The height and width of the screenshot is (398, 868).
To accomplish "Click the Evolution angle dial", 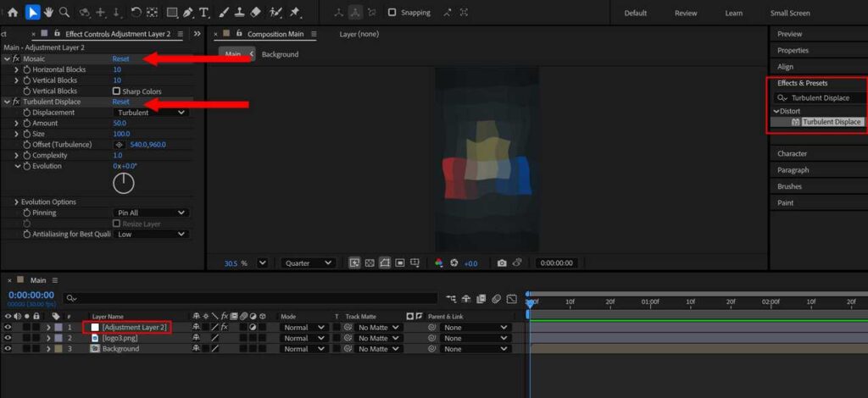I will pos(124,183).
